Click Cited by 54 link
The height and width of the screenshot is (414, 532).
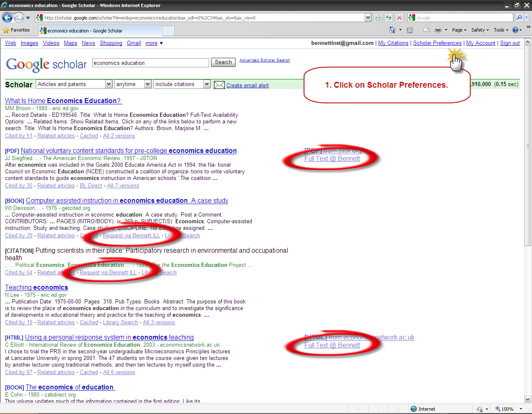19,272
